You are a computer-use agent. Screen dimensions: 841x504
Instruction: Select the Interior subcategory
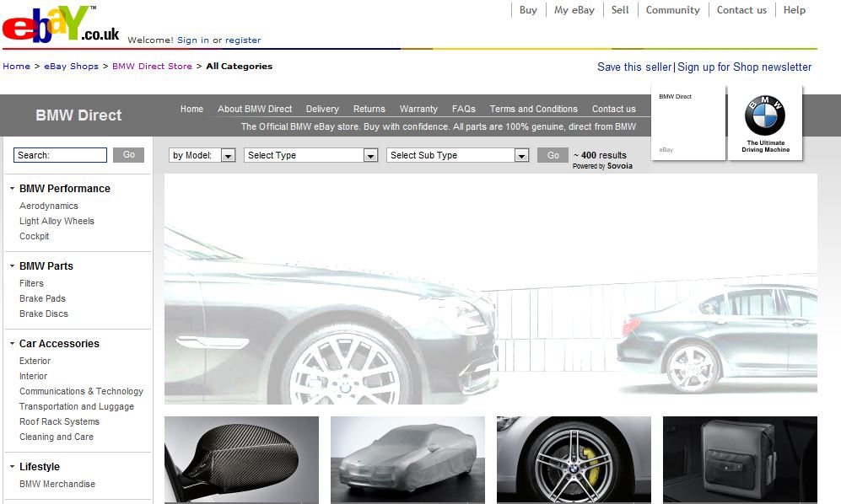click(33, 376)
